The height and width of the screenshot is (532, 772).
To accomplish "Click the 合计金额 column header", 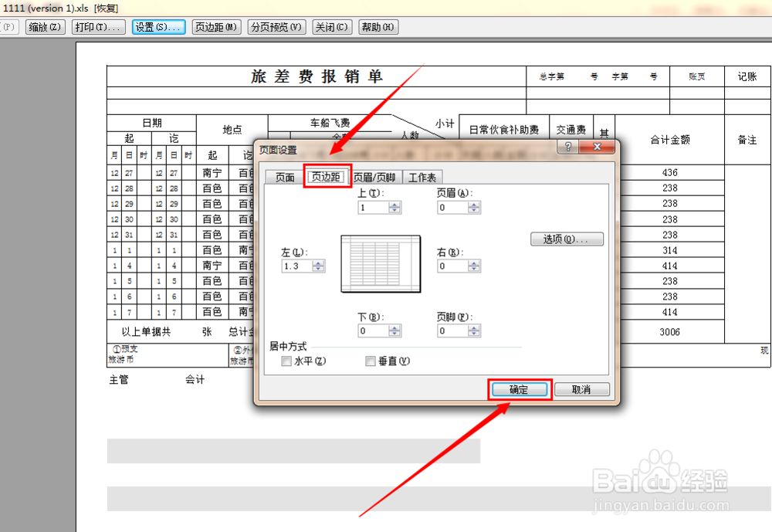I will point(669,140).
